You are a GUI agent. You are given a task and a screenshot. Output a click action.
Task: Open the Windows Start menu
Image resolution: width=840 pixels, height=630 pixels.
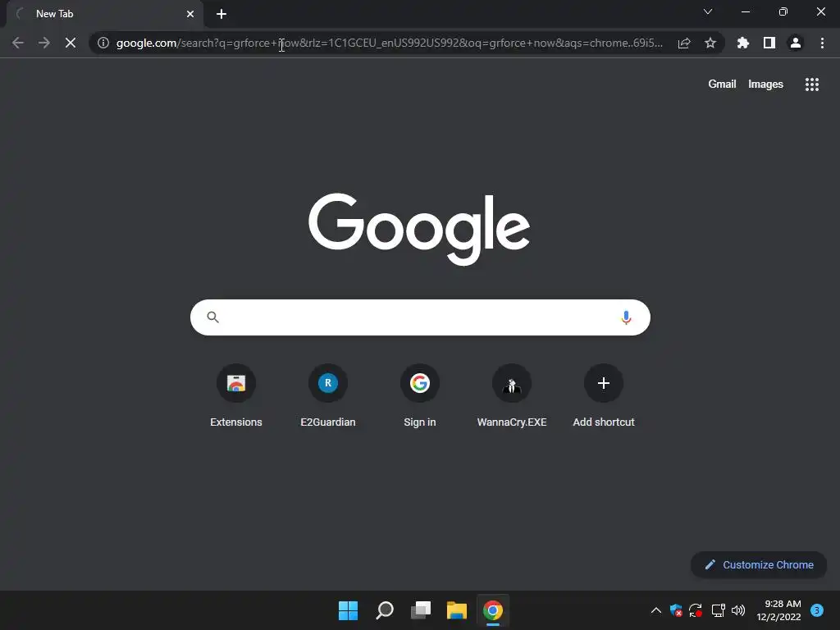pyautogui.click(x=348, y=610)
